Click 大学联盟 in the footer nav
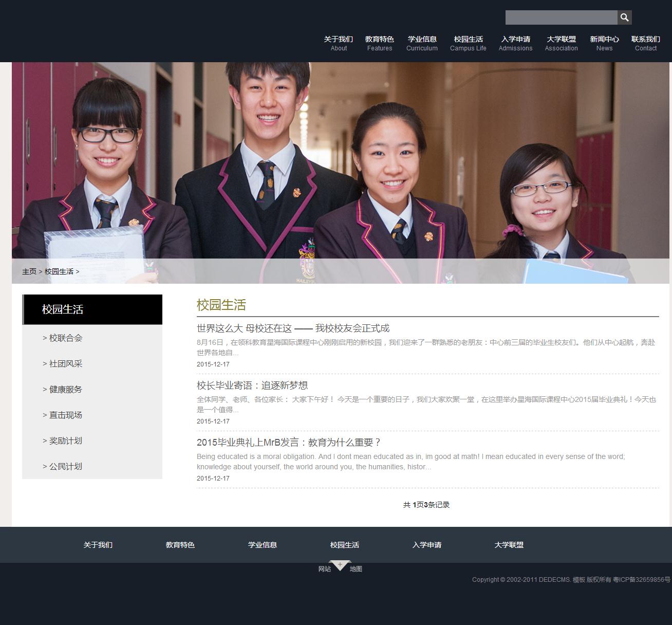 (509, 545)
